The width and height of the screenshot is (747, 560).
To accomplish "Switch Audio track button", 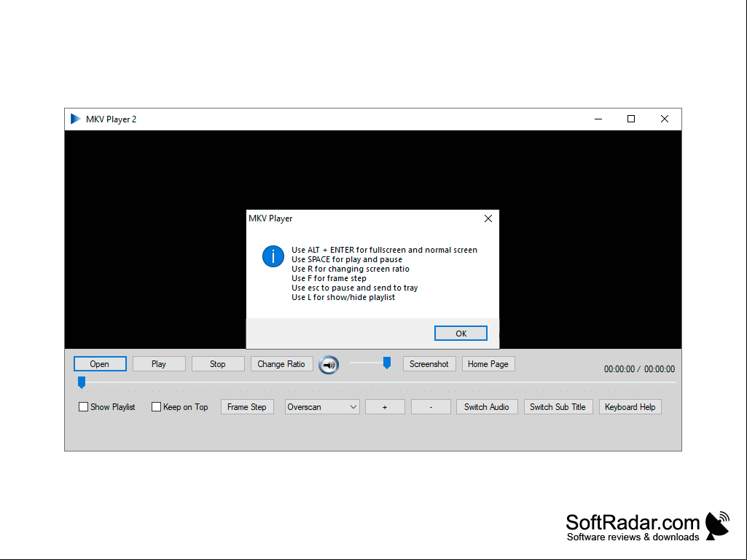I will 487,406.
